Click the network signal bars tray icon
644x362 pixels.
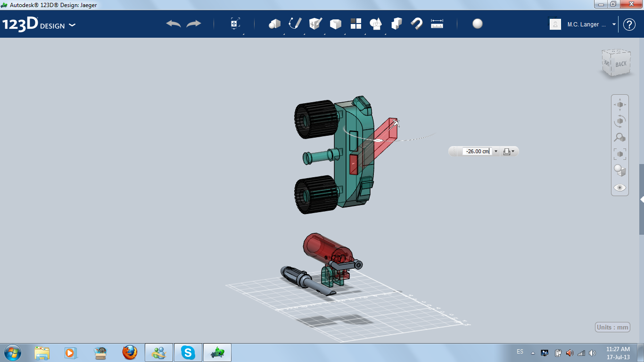[x=581, y=353]
